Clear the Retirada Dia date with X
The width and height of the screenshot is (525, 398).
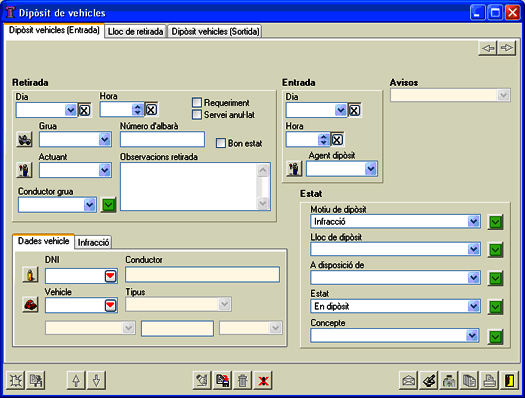[x=84, y=110]
